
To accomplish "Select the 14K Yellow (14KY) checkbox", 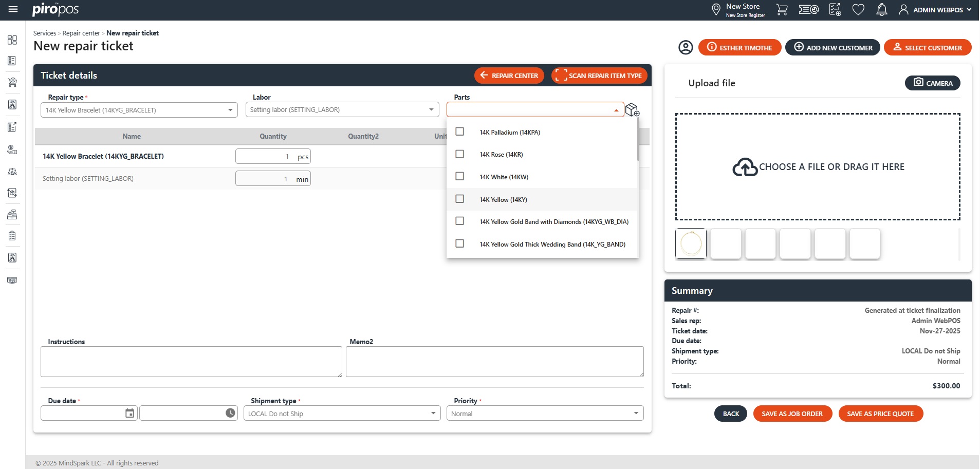I will point(460,199).
